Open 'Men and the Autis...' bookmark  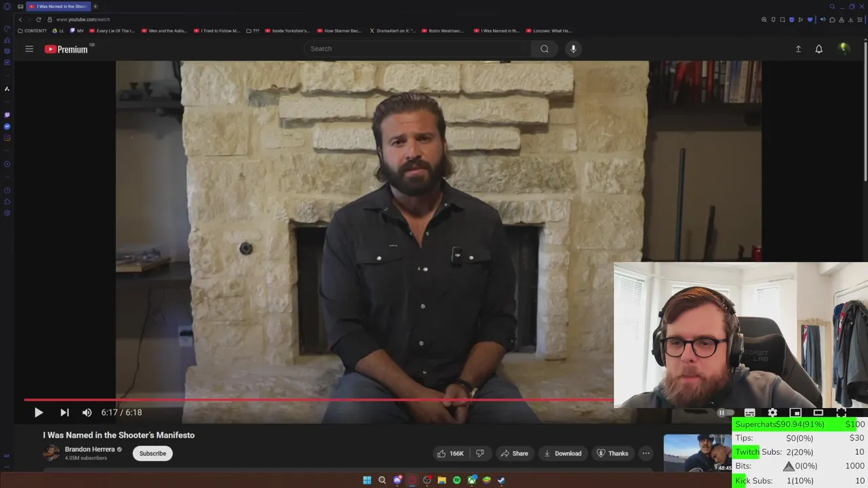click(163, 30)
